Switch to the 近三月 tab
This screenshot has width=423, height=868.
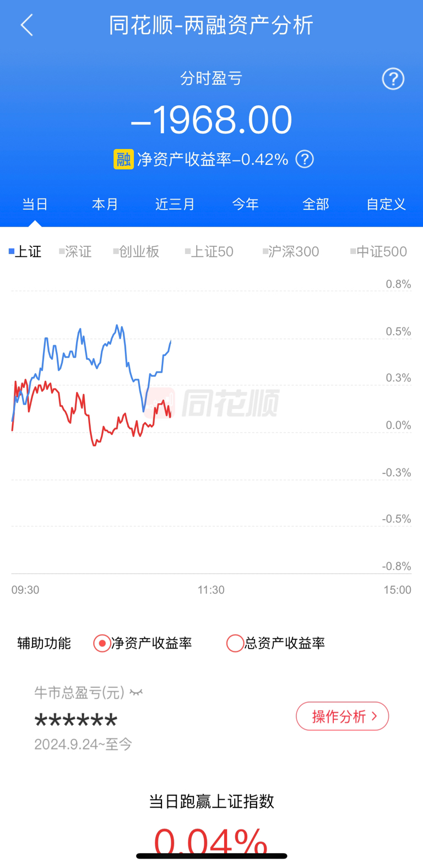[175, 204]
